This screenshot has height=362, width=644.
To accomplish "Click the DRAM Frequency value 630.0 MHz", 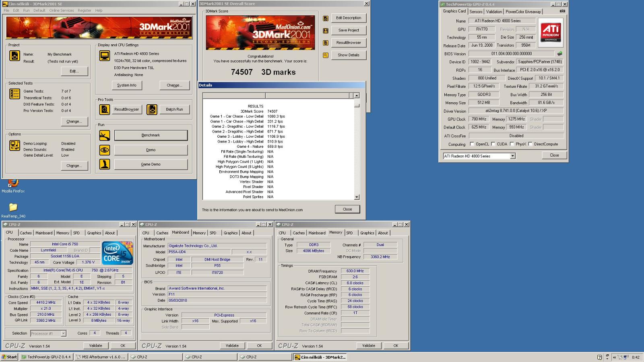I will coord(355,271).
